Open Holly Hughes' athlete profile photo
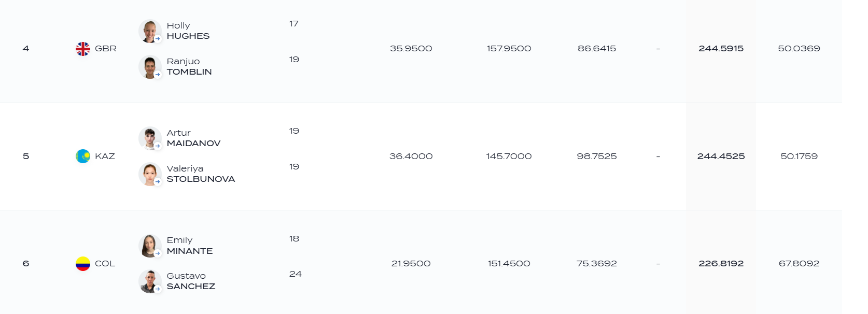868x314 pixels. [x=150, y=31]
